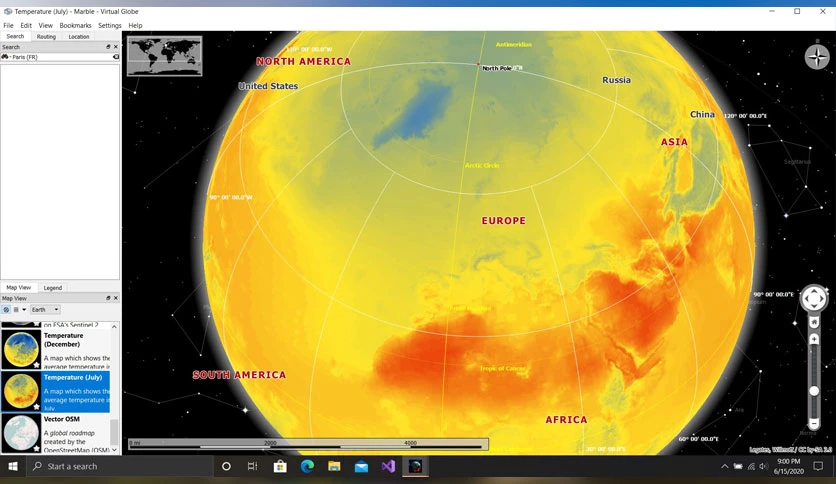Open the Help menu
836x484 pixels.
coord(135,25)
